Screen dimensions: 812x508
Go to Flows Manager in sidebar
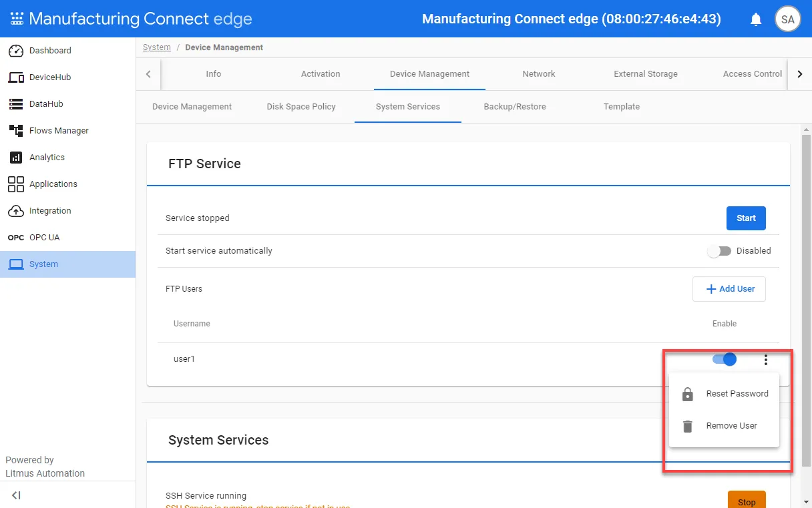click(x=67, y=131)
